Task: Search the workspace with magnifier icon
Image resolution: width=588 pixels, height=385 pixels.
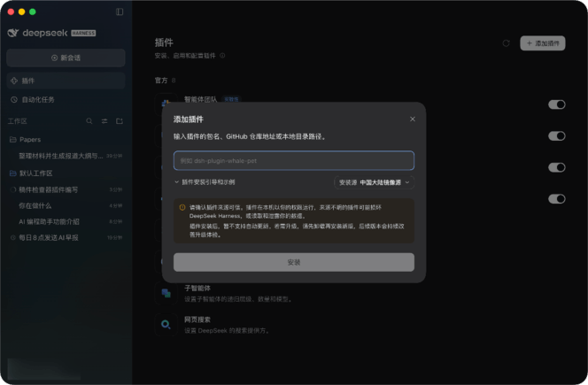Action: coord(89,121)
